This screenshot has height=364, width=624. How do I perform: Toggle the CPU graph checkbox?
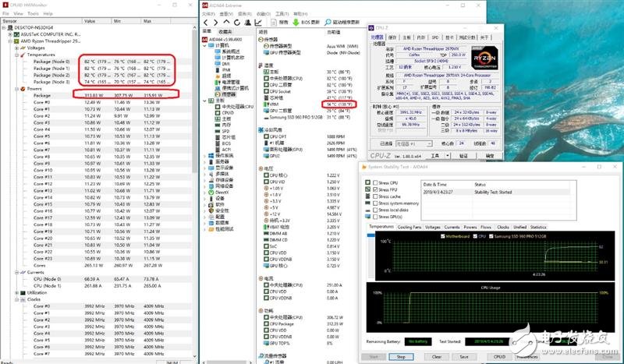475,236
